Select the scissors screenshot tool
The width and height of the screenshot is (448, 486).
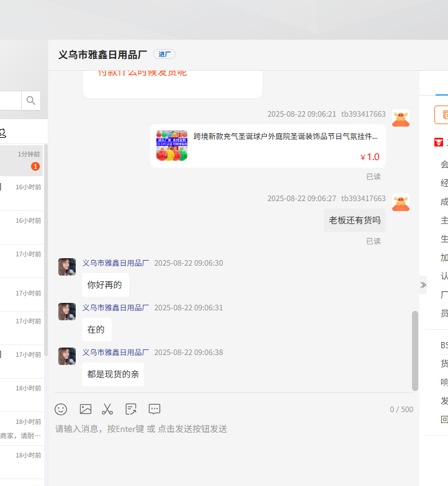(x=107, y=409)
